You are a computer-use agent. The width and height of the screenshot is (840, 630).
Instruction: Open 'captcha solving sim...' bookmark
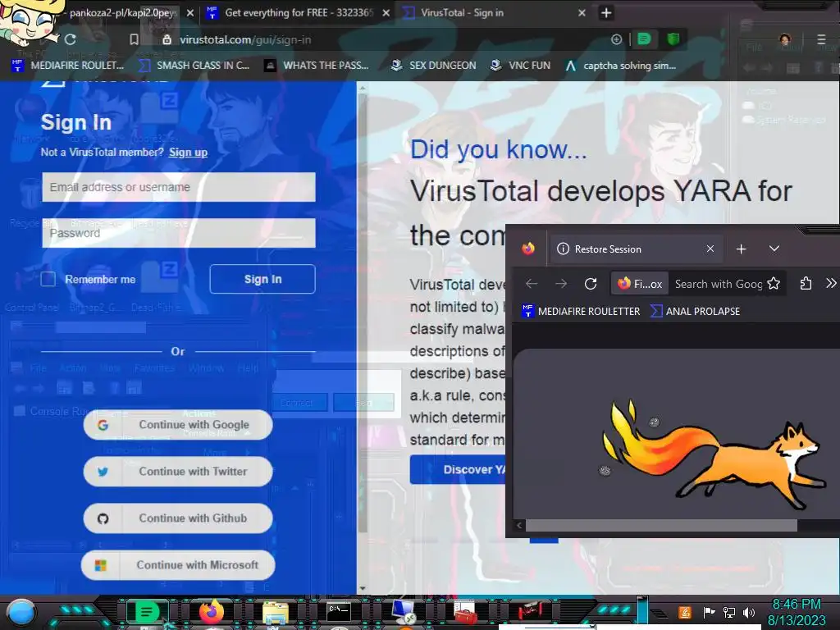coord(621,66)
